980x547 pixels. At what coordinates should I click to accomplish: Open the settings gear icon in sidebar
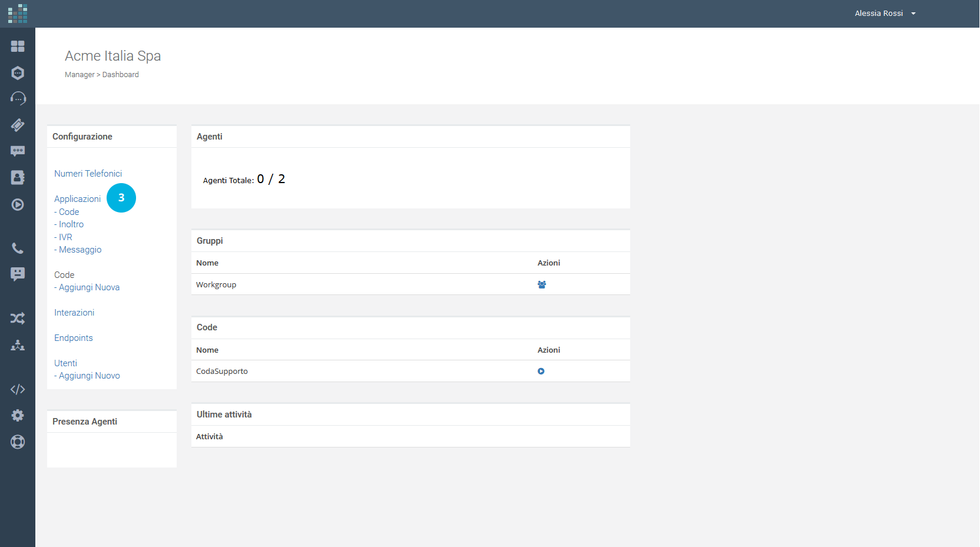point(18,415)
